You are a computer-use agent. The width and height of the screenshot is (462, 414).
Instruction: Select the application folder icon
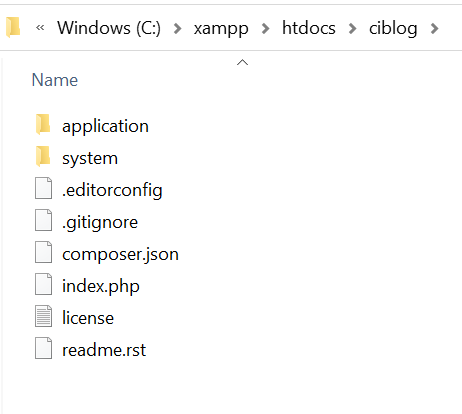coord(43,124)
